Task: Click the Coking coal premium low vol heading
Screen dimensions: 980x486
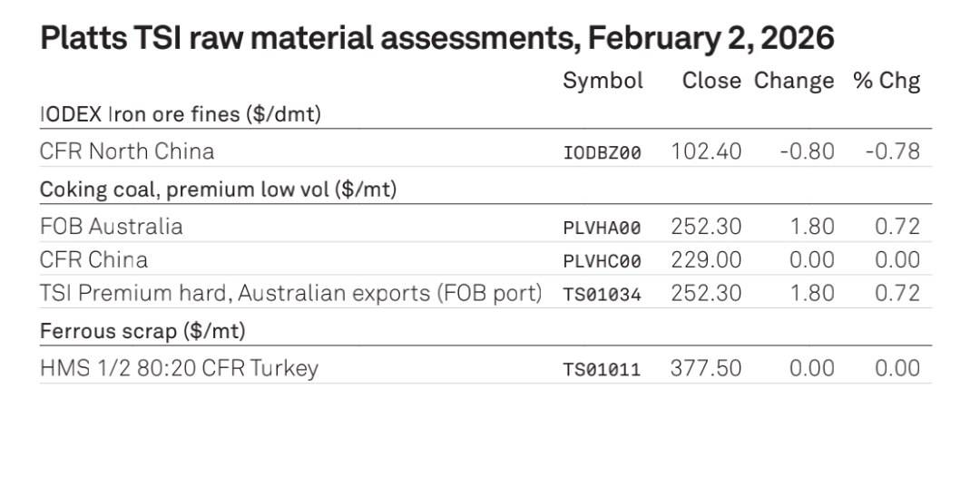Action: point(219,190)
